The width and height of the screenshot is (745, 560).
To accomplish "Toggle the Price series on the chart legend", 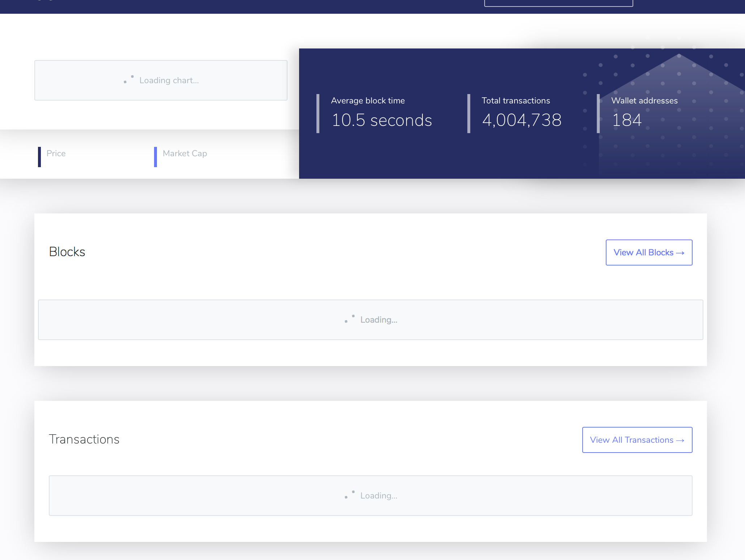I will click(x=56, y=153).
